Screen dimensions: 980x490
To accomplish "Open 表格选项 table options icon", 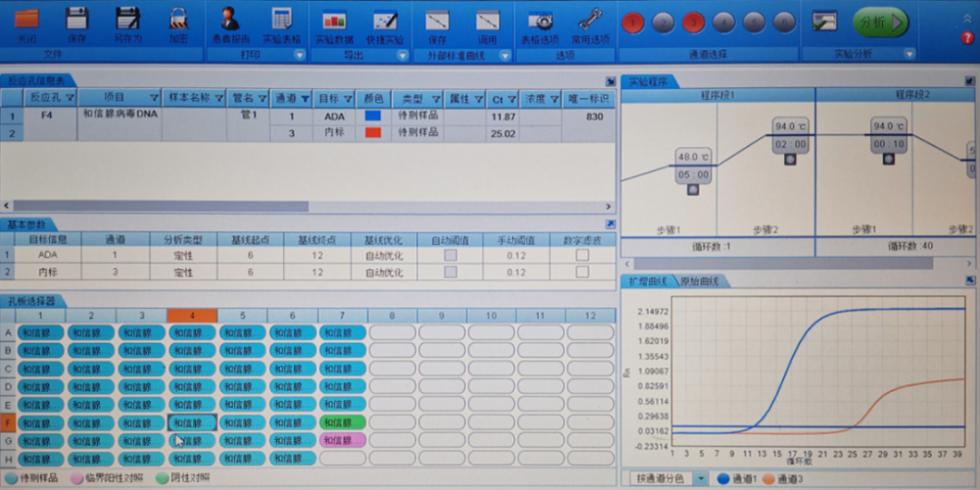I will click(539, 20).
